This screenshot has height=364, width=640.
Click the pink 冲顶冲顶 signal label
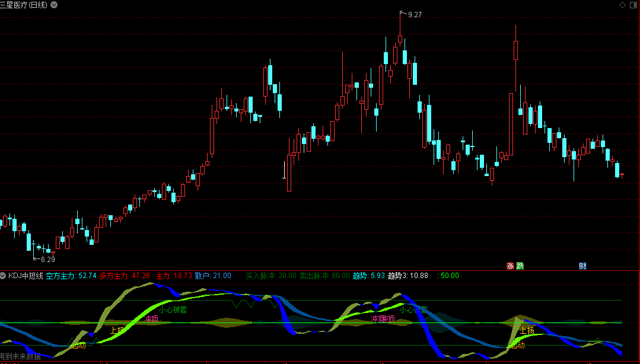[x=383, y=319]
